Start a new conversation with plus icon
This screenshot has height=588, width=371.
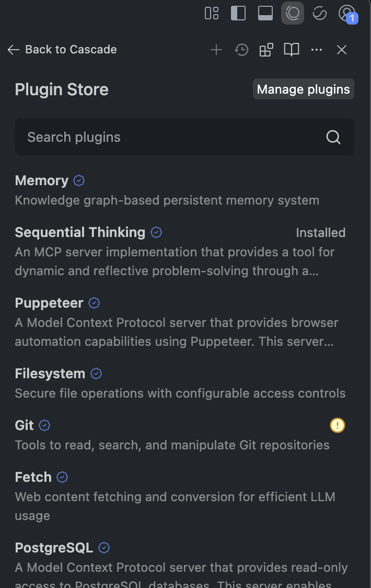pyautogui.click(x=216, y=50)
